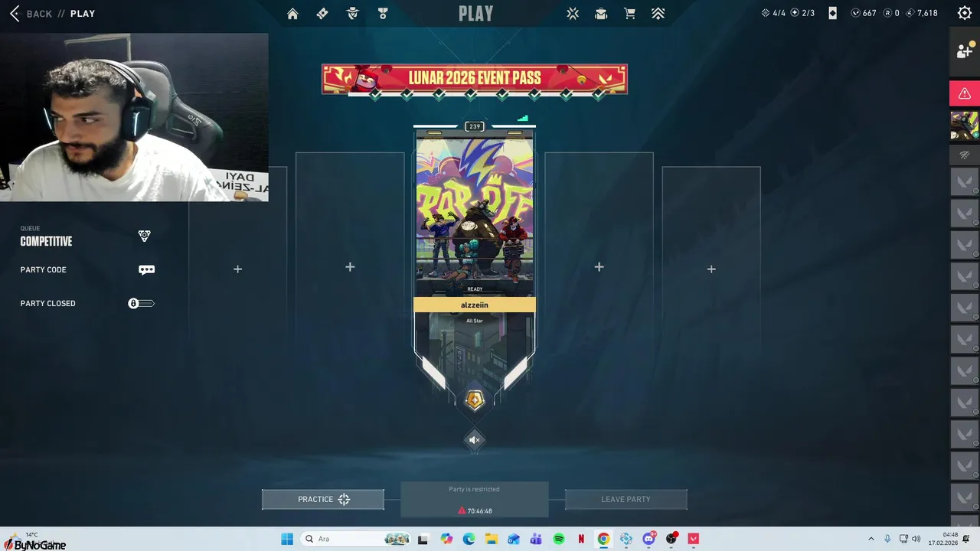
Task: Open the Premier chevrons icon
Action: (x=658, y=14)
